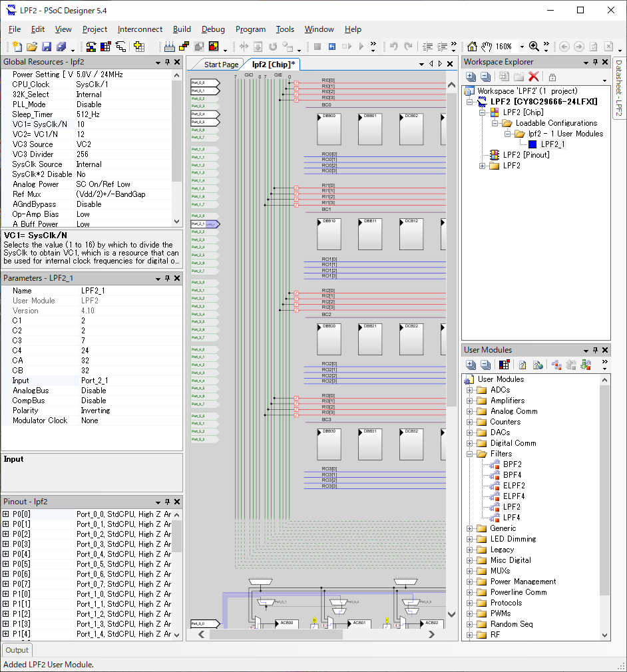Click the DBB00 digital block in chip view
The width and height of the screenshot is (627, 672).
329,129
